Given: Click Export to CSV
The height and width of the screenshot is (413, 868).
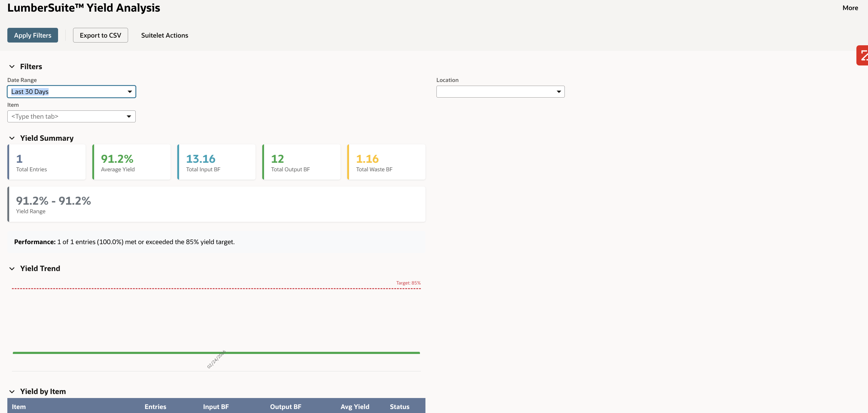Looking at the screenshot, I should (x=100, y=35).
